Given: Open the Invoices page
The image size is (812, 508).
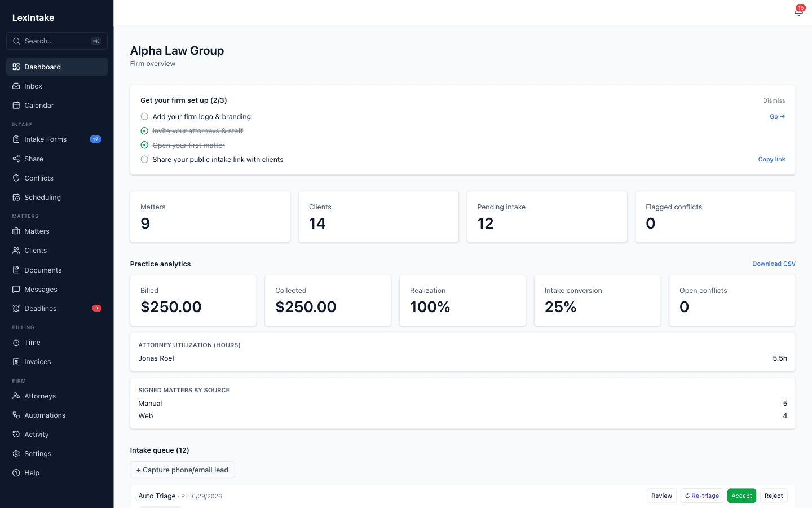Looking at the screenshot, I should 57,361.
